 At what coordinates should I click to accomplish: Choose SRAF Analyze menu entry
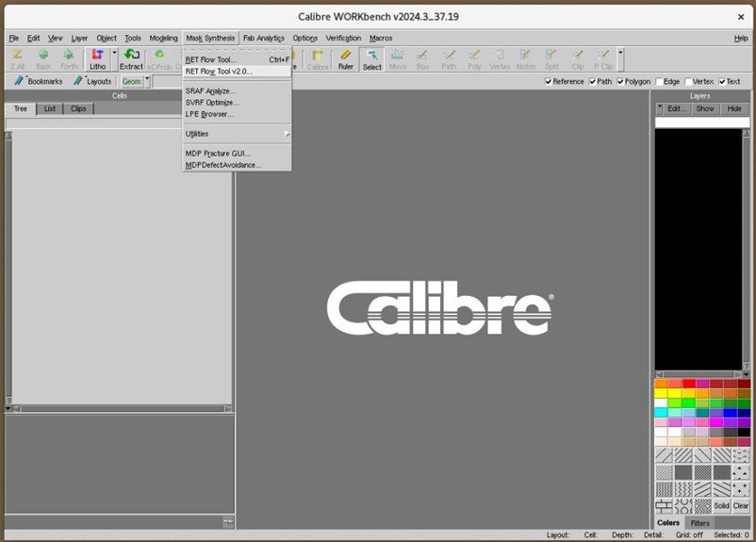point(237,90)
